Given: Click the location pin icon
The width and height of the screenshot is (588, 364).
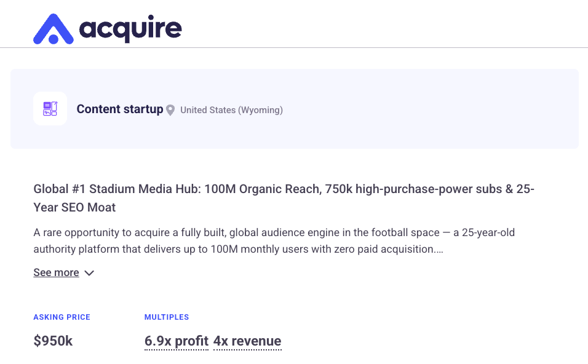Looking at the screenshot, I should 170,110.
